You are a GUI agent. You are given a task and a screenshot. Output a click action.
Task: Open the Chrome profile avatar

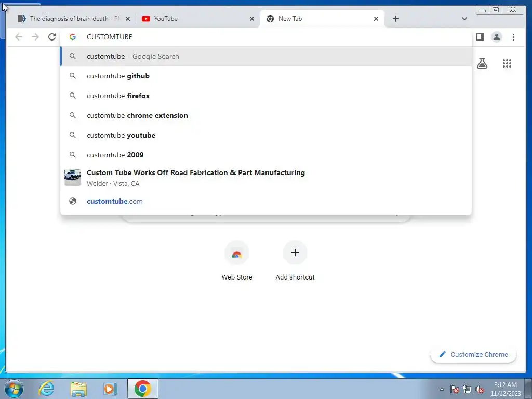coord(496,37)
